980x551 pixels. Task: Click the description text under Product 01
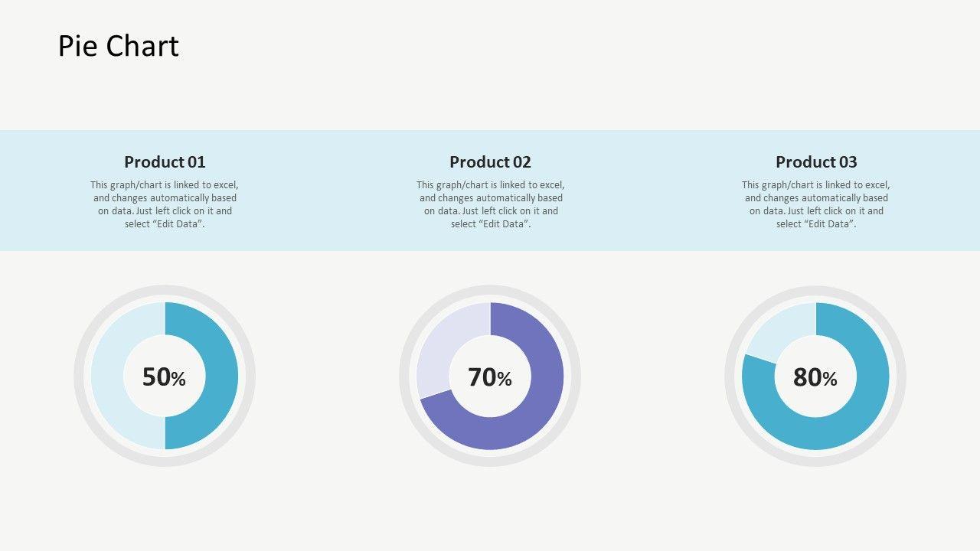[x=165, y=204]
